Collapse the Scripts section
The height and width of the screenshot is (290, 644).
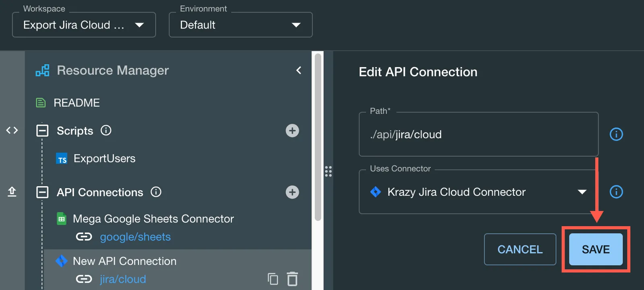click(42, 131)
